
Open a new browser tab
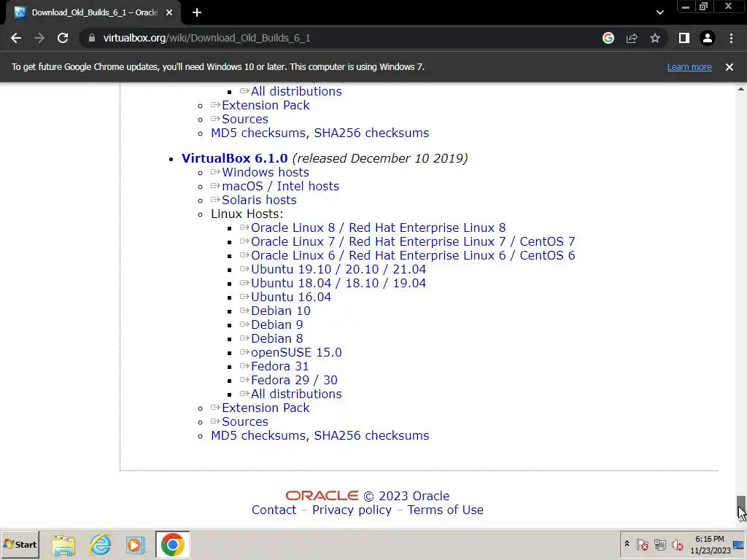point(197,12)
